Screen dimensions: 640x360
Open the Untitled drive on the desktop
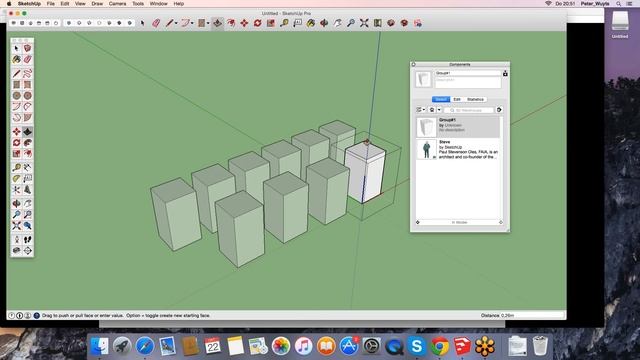(620, 24)
